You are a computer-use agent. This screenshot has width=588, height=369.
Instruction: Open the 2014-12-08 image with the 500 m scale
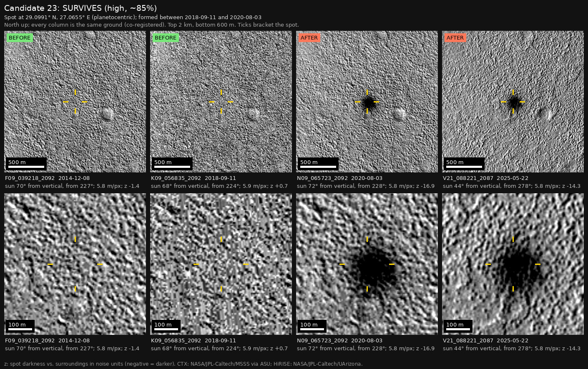[75, 102]
